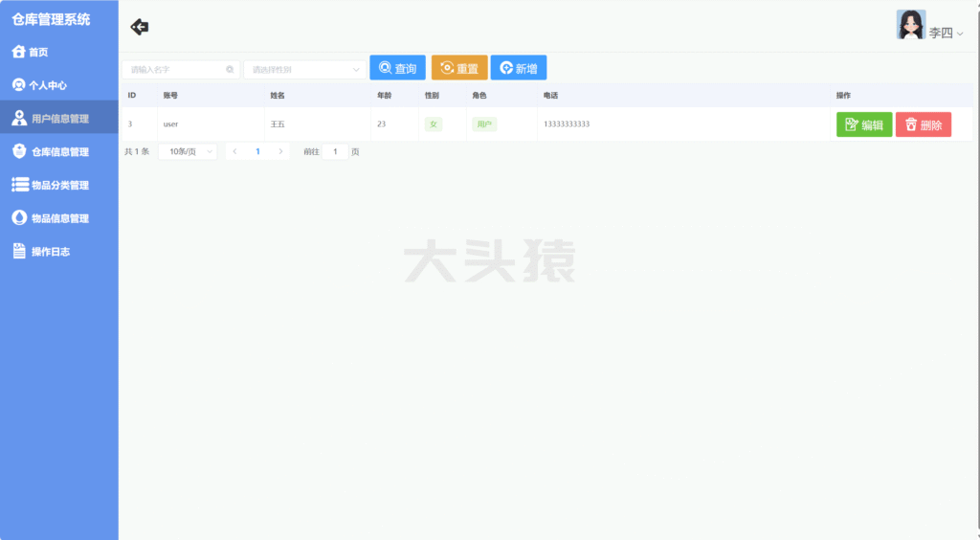
Task: Click the 仓库信息管理 warehouse icon
Action: (19, 151)
